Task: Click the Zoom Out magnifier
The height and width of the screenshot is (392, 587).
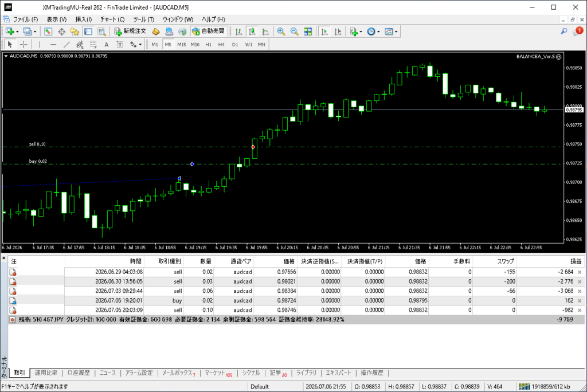Action: click(x=294, y=32)
